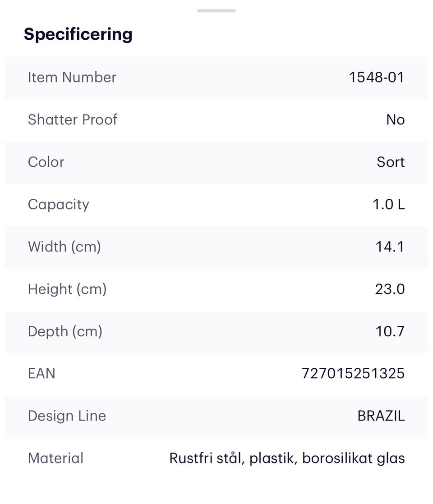433x504 pixels.
Task: Click the width value 14.1
Action: [390, 247]
